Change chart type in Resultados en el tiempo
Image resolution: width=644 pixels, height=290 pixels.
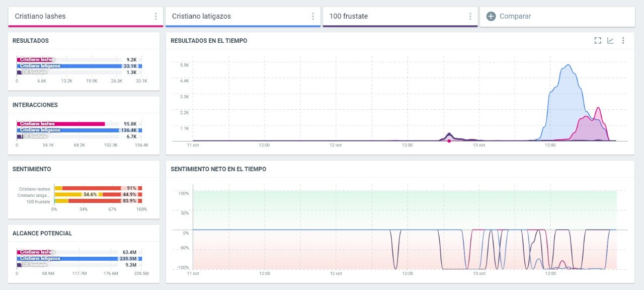(610, 41)
